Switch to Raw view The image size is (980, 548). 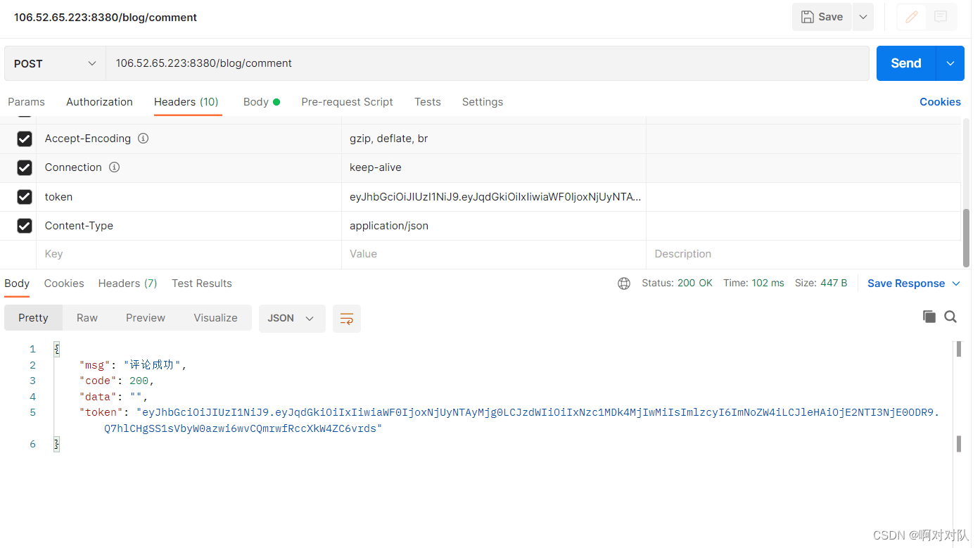coord(87,318)
